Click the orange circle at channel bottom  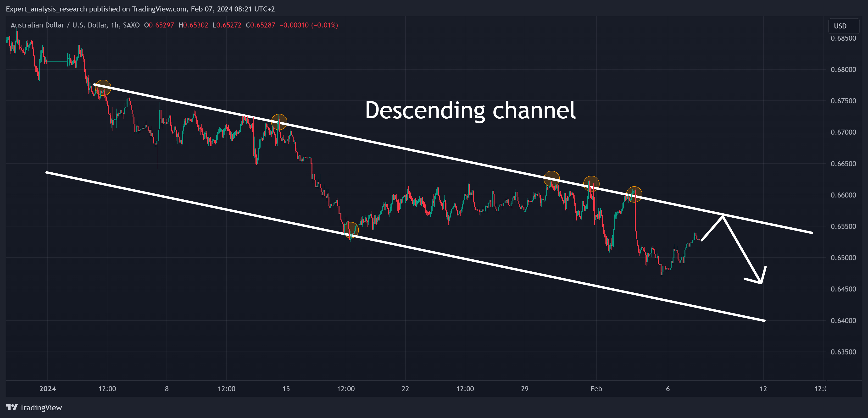tap(351, 230)
